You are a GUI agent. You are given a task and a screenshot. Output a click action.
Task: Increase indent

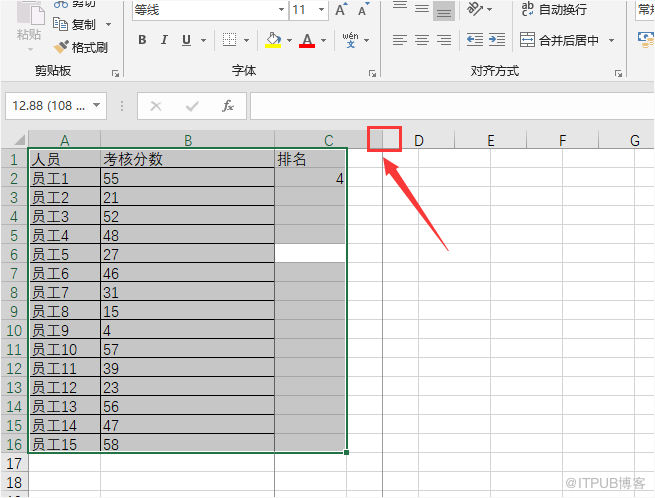point(497,40)
